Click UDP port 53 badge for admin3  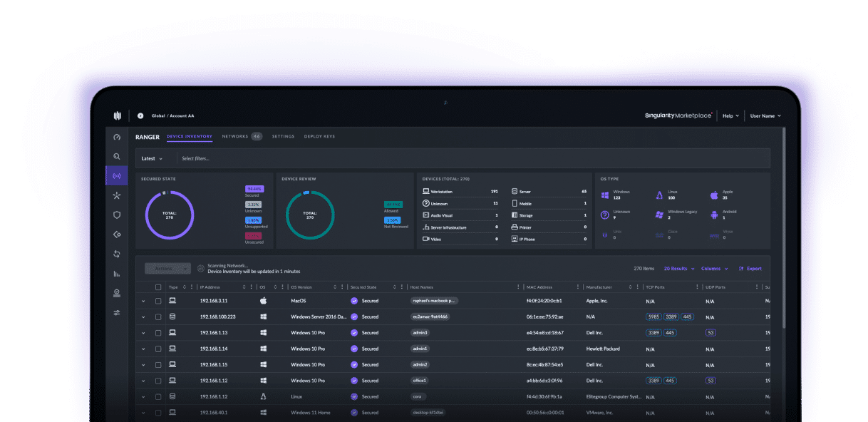pos(711,333)
